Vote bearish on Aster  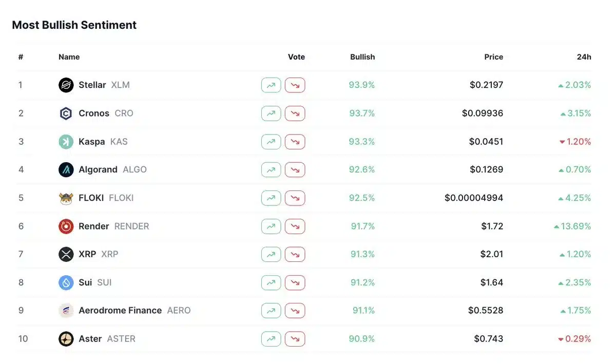[x=295, y=339]
